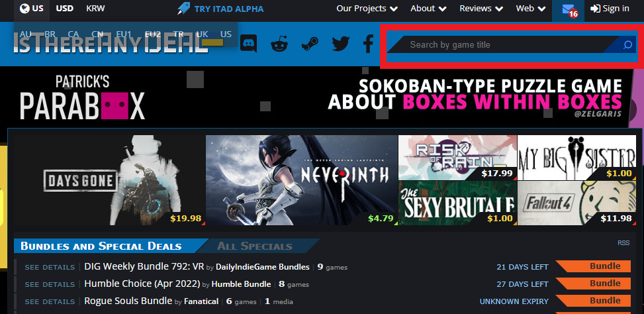Choose the AU region

[x=25, y=34]
